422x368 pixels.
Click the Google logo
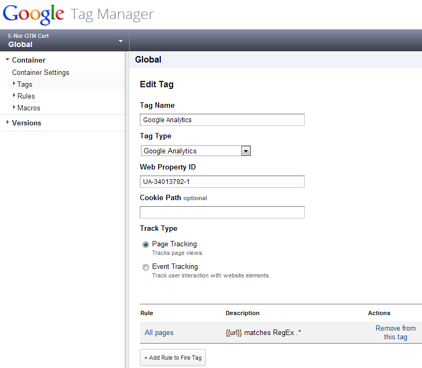(x=33, y=14)
